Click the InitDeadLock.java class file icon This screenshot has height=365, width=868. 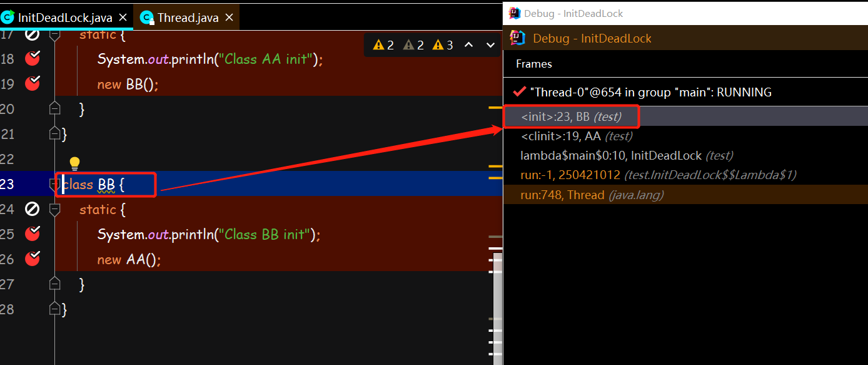point(8,17)
